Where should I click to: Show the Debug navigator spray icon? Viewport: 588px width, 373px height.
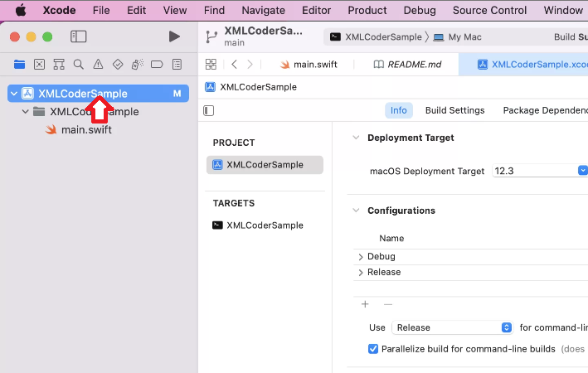(x=137, y=64)
